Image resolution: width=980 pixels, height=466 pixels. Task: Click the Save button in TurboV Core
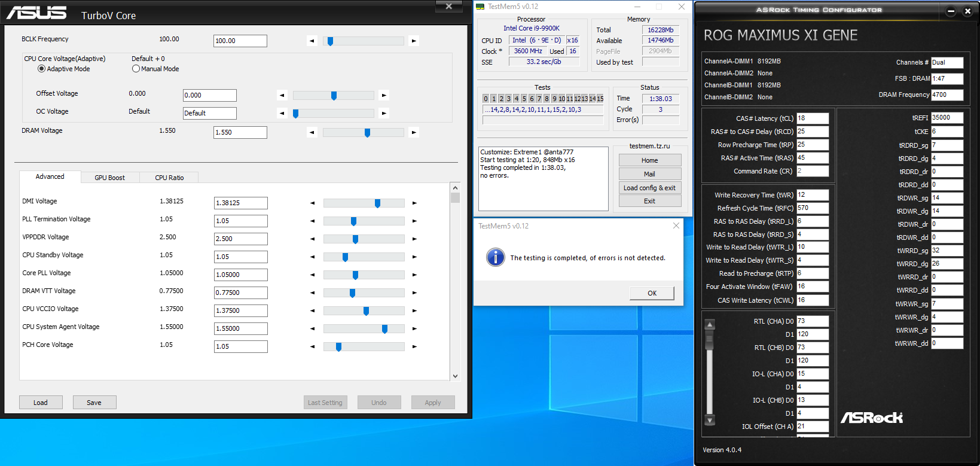[94, 403]
